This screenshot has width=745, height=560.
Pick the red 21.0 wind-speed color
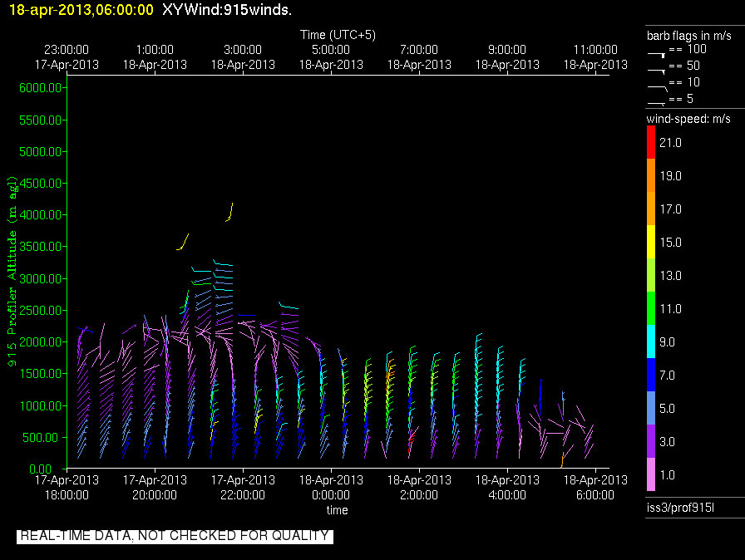point(651,143)
